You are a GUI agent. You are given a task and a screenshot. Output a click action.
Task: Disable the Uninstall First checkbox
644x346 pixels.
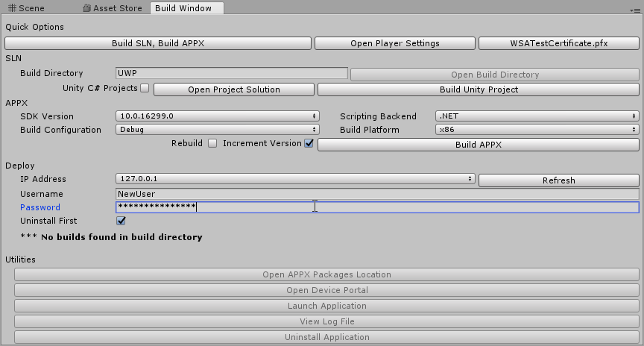(121, 221)
